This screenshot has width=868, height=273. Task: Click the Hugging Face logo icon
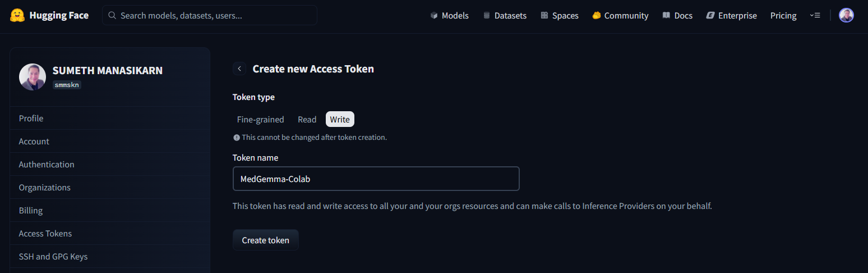pos(17,15)
